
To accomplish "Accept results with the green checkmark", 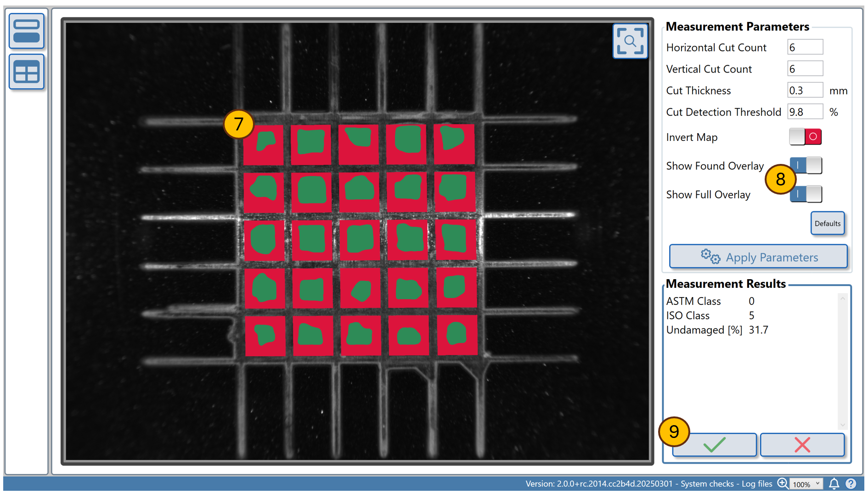I will pos(715,444).
